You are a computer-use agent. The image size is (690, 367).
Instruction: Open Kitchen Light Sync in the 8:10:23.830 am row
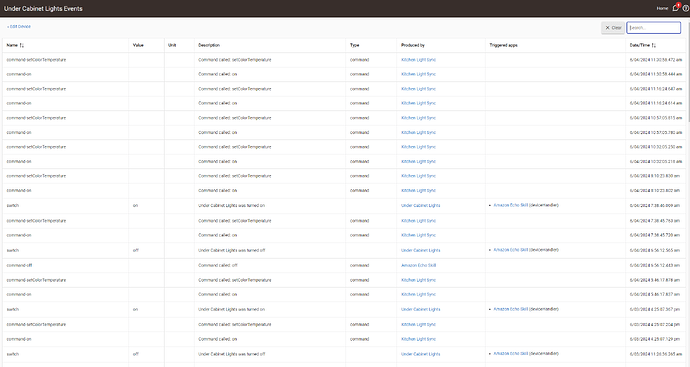(418, 176)
